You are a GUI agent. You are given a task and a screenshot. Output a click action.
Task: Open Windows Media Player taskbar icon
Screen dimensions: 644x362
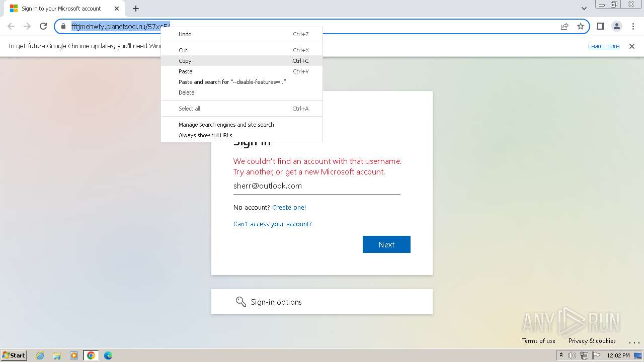click(x=74, y=355)
